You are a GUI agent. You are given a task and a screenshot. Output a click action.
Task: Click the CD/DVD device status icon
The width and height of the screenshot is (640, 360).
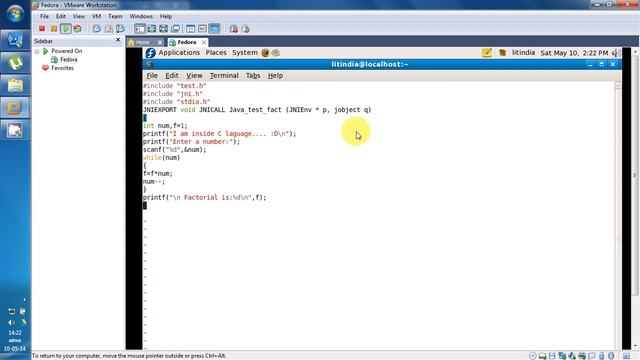532,356
